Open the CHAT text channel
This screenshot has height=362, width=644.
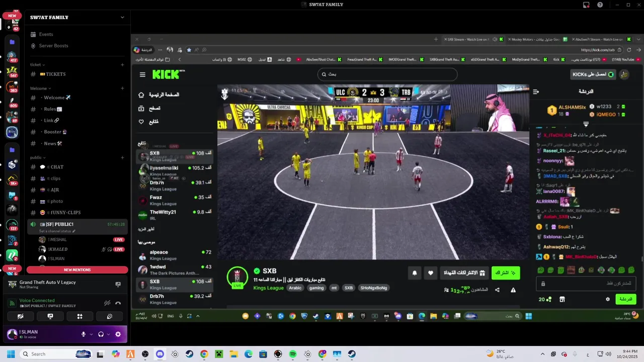coord(77,167)
